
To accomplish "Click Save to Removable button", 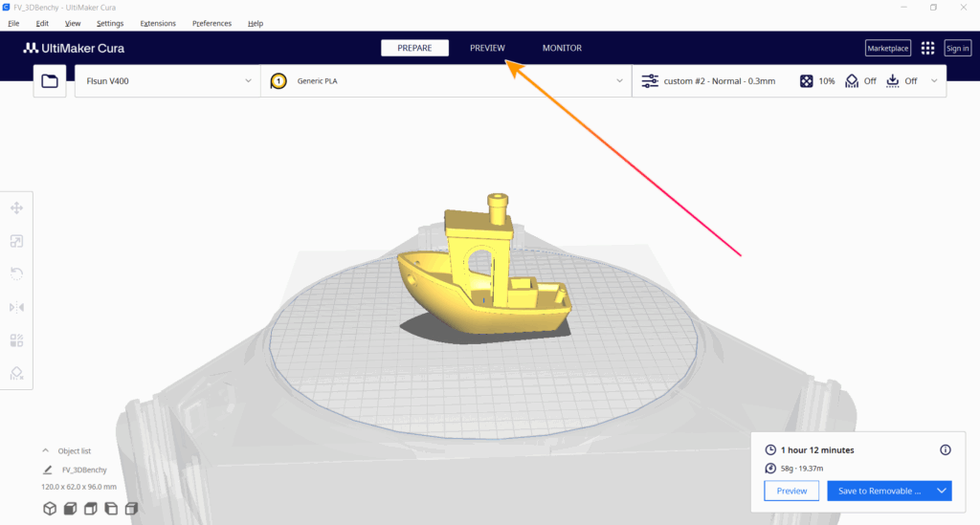I will [880, 491].
